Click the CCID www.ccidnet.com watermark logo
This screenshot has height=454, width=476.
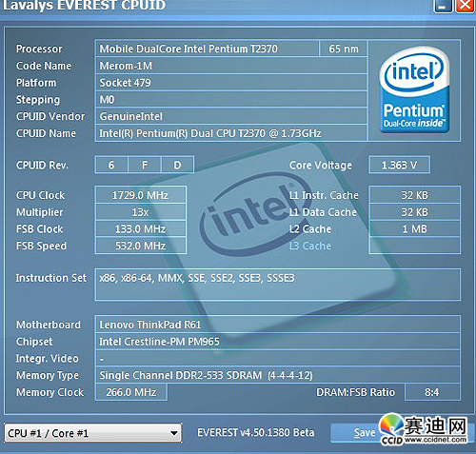coord(424,429)
